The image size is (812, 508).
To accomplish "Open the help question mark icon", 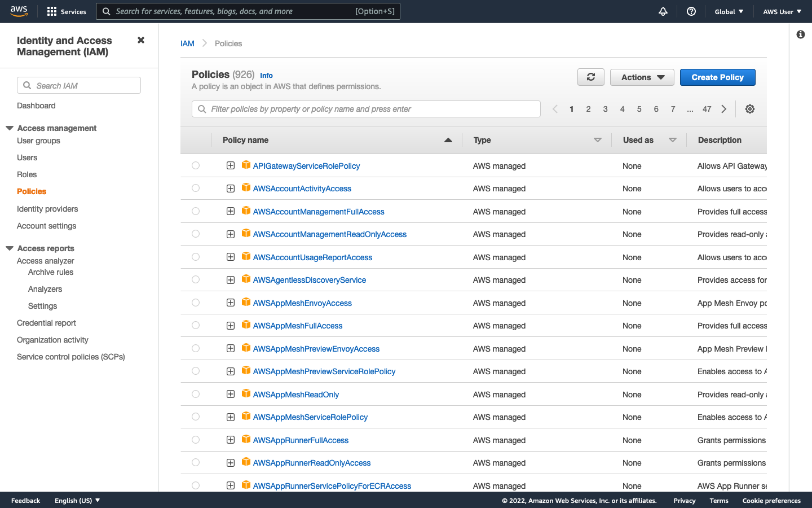I will (x=691, y=11).
